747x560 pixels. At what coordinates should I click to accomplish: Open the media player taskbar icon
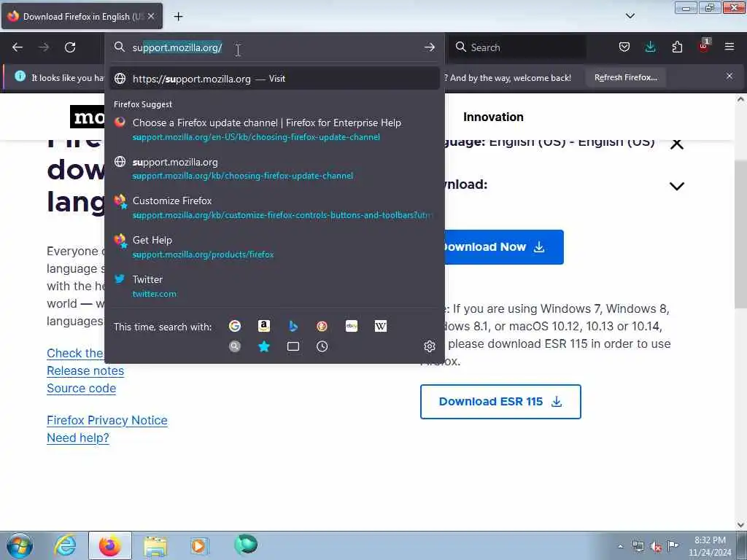click(x=199, y=545)
